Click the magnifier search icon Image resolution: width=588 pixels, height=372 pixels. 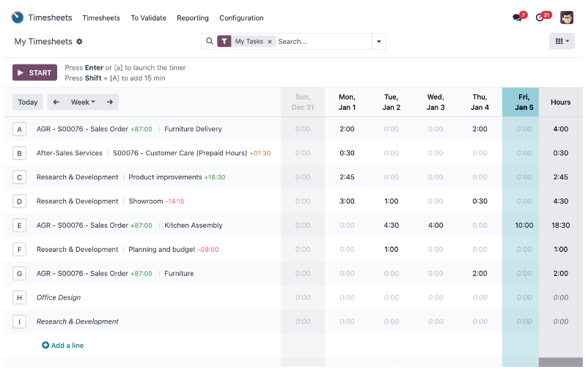tap(210, 42)
